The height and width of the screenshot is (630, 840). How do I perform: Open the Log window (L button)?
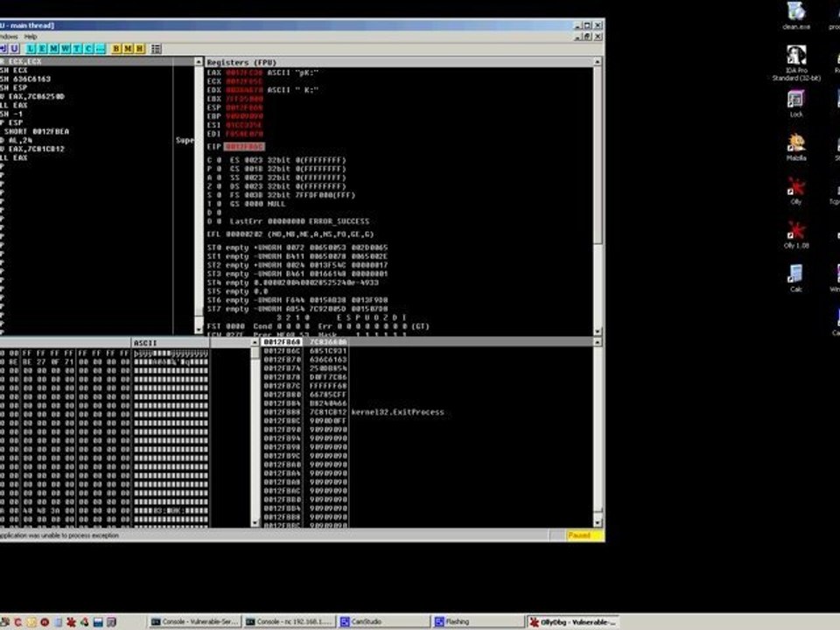(31, 49)
